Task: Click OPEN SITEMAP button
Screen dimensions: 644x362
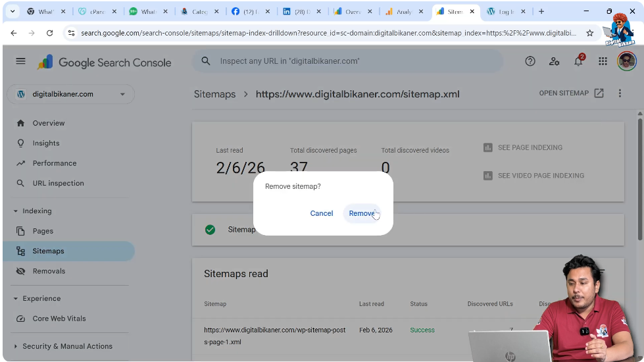Action: (571, 93)
